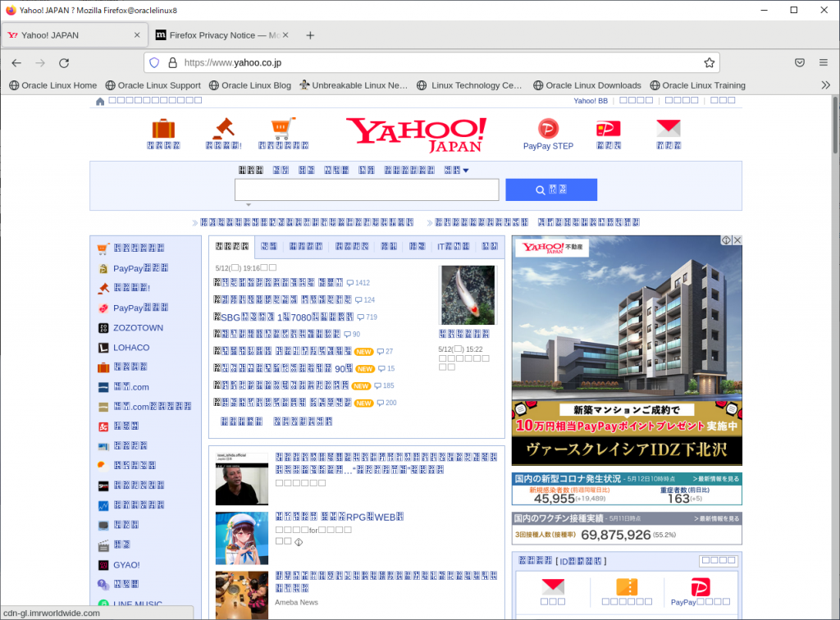
Task: Open Oracle Linux Blog bookmark
Action: [x=250, y=85]
